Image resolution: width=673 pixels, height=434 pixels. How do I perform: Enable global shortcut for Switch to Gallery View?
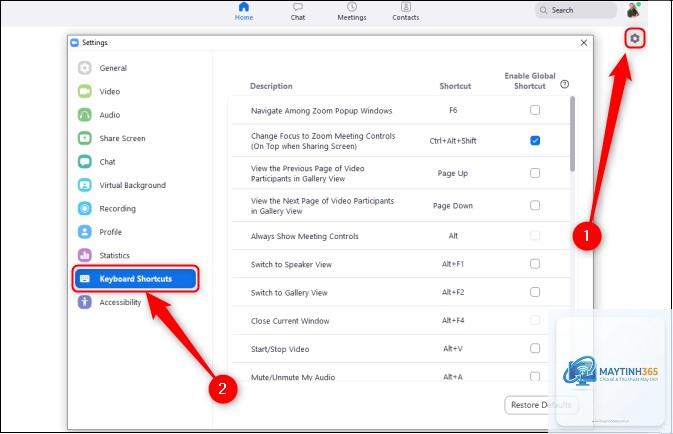pyautogui.click(x=535, y=292)
